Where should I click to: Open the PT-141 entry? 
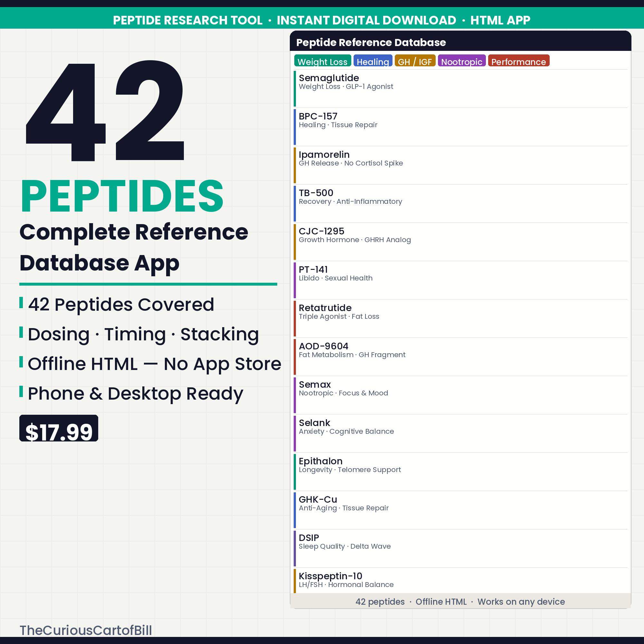(460, 280)
